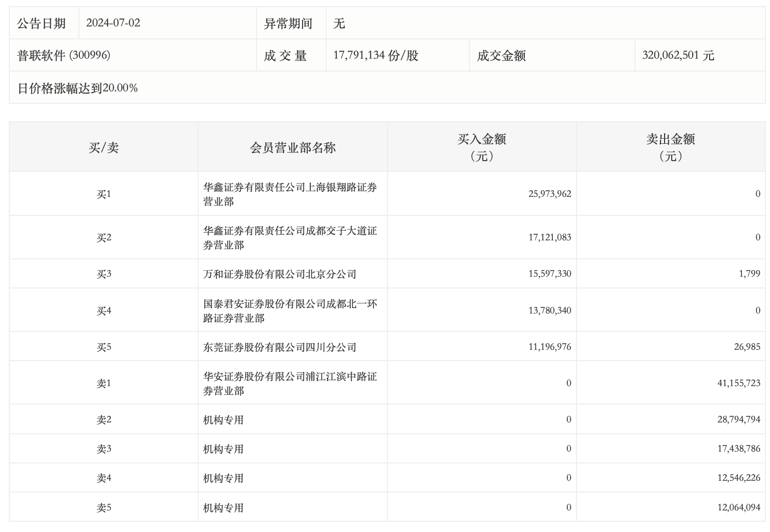Open 万和证券股份有限公司北京分公司 entry

click(280, 274)
